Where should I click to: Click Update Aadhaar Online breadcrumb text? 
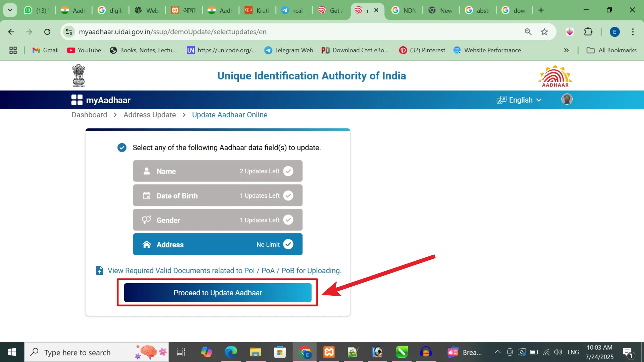pos(230,115)
